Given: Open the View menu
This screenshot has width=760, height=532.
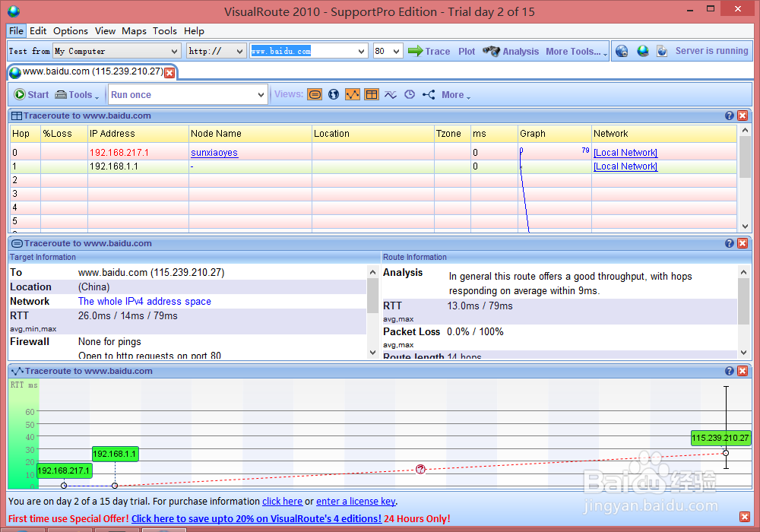Looking at the screenshot, I should tap(105, 31).
